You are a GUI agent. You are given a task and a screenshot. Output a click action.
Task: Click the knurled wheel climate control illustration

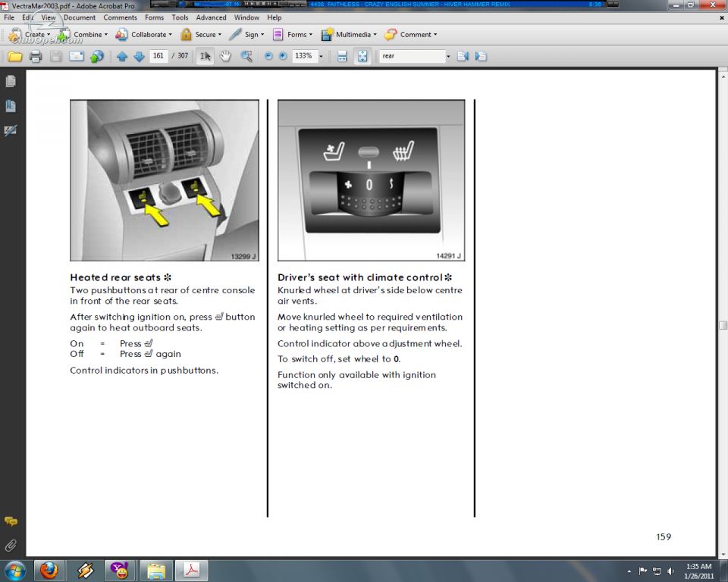(371, 180)
